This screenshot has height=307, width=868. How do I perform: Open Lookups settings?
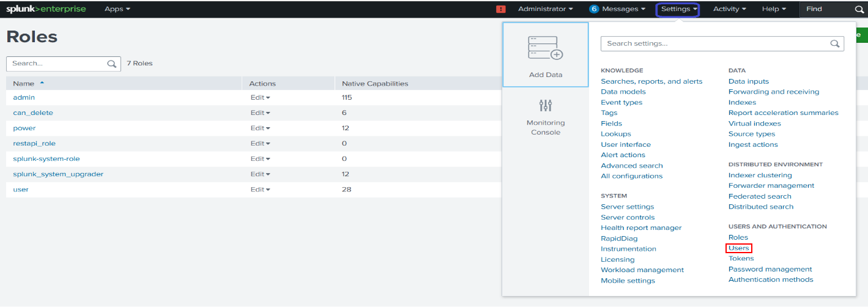[x=616, y=134]
